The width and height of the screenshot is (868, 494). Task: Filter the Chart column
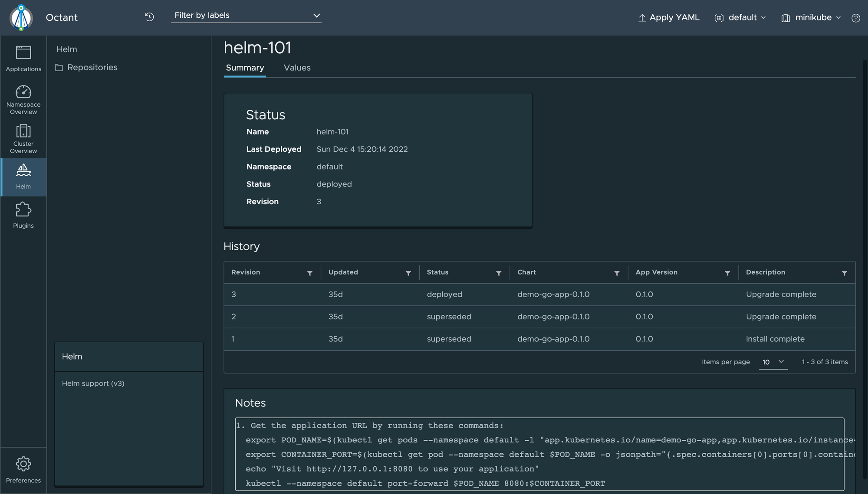click(617, 273)
